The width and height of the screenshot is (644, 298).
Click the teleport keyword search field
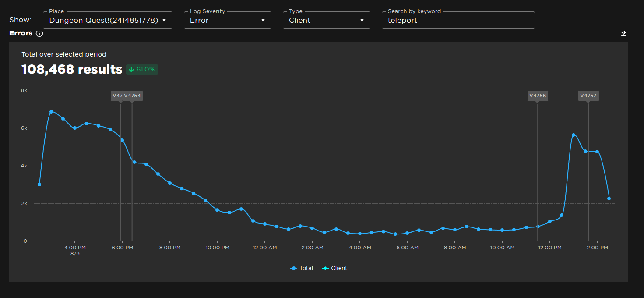coord(458,20)
